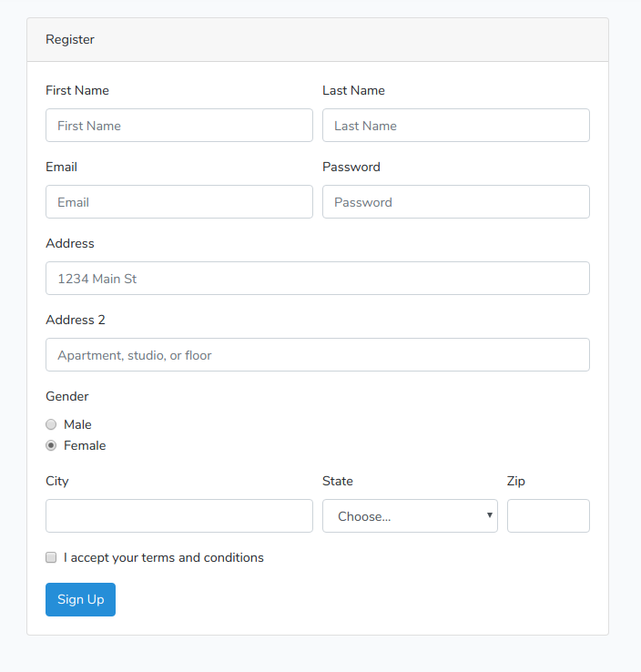
Task: Click the Address 2 apartment field
Action: coord(318,355)
